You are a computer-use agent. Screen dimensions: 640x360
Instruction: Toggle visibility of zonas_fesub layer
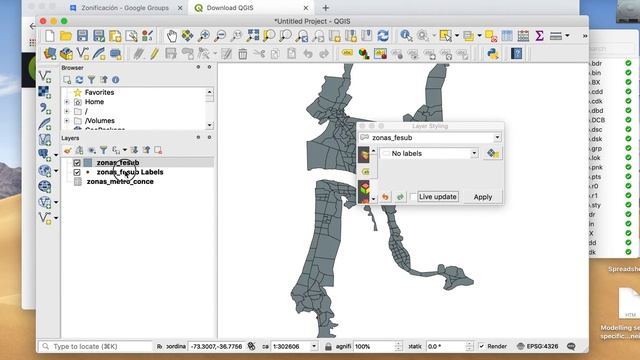pos(77,163)
